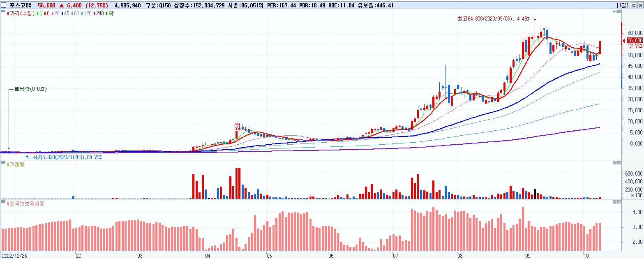Select the 240-day moving average legend

pos(99,14)
